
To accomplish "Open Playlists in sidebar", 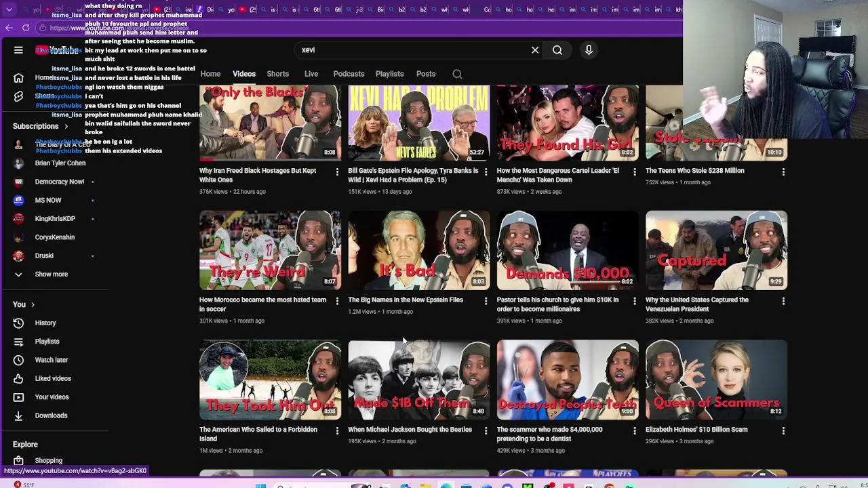I will (x=47, y=342).
